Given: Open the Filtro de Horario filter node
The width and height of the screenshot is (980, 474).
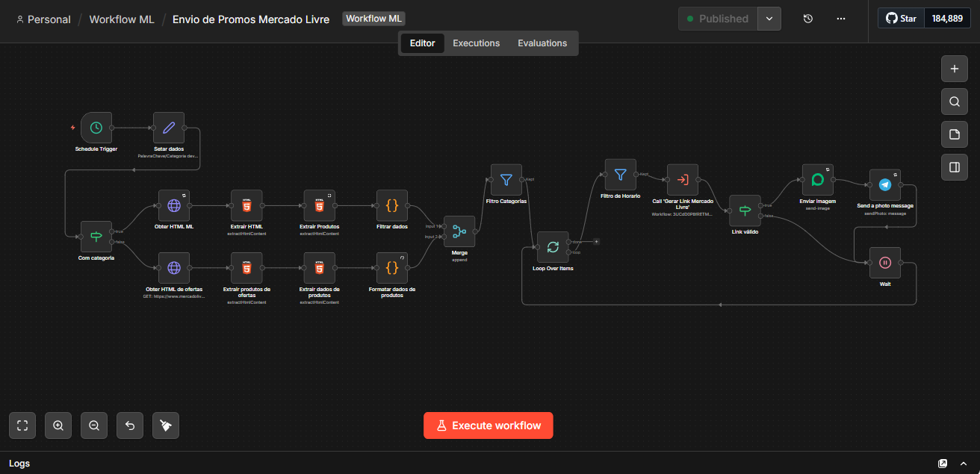Looking at the screenshot, I should (621, 175).
